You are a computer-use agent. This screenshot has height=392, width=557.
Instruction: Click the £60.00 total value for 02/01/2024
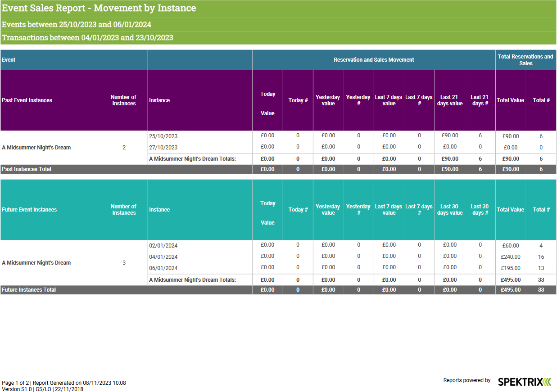(511, 246)
